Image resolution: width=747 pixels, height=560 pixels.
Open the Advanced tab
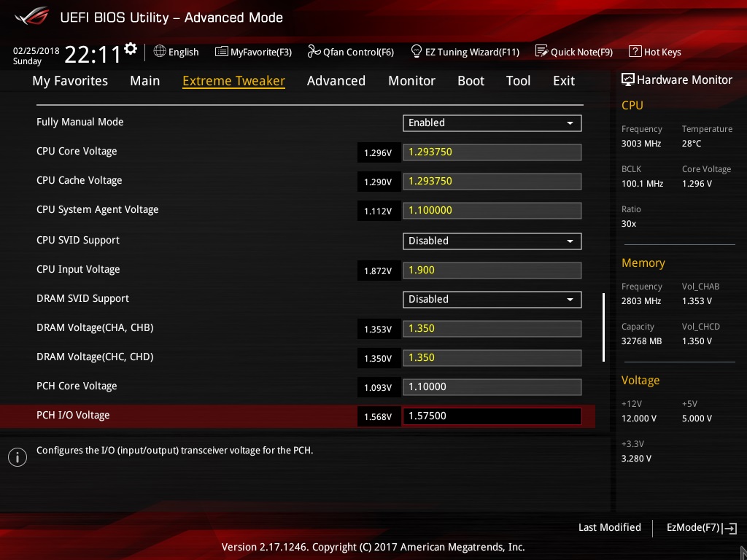(336, 81)
